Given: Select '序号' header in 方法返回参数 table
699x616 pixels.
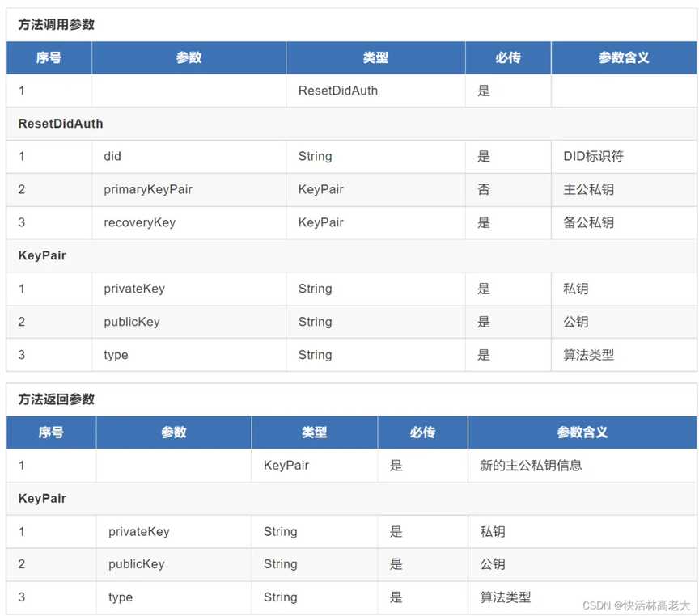Looking at the screenshot, I should click(x=51, y=432).
